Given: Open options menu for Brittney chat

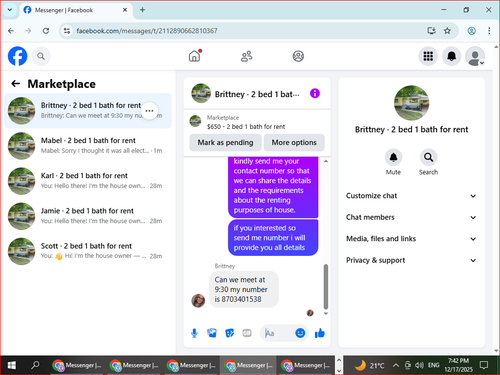Looking at the screenshot, I should 149,111.
